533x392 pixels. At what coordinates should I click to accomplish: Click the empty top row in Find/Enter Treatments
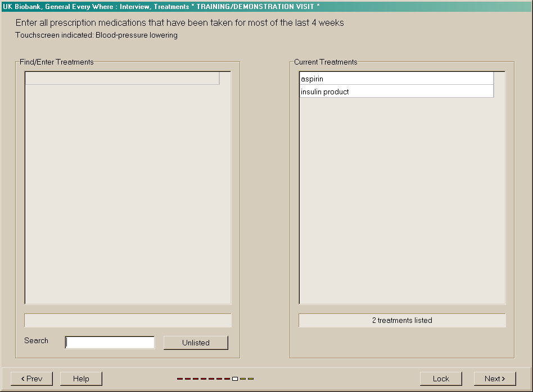[122, 79]
